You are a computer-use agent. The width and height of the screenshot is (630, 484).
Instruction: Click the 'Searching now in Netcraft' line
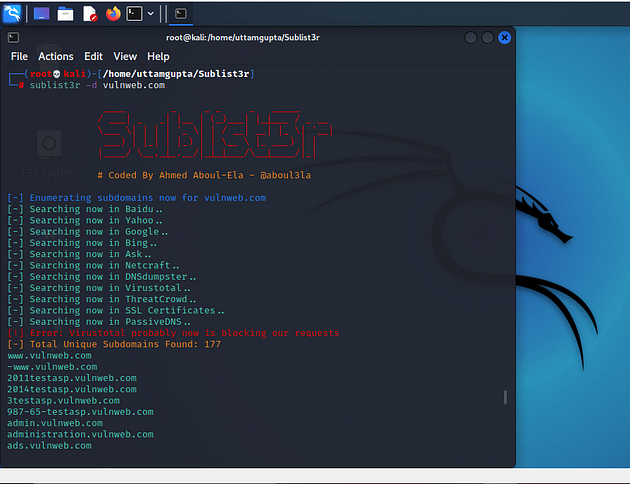93,265
